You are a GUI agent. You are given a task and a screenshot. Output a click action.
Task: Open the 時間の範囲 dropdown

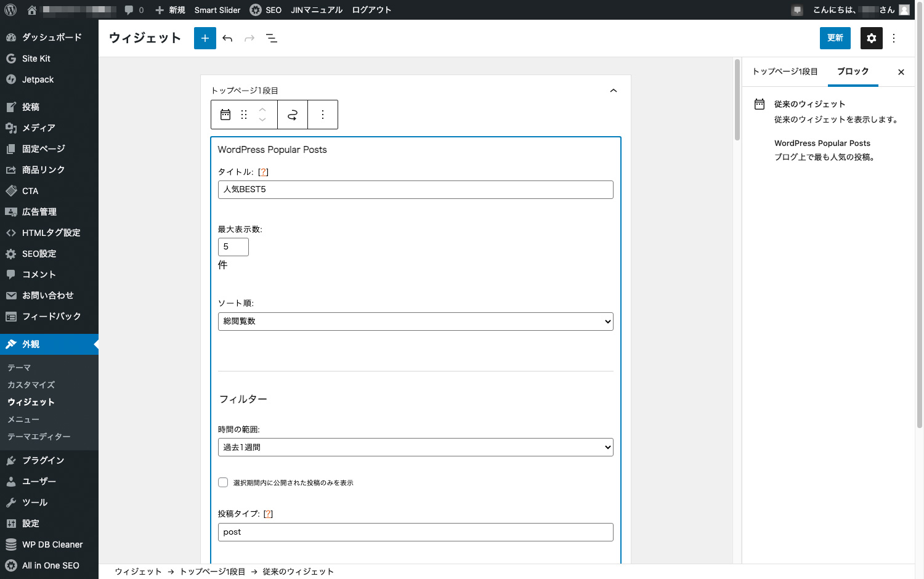pos(416,447)
